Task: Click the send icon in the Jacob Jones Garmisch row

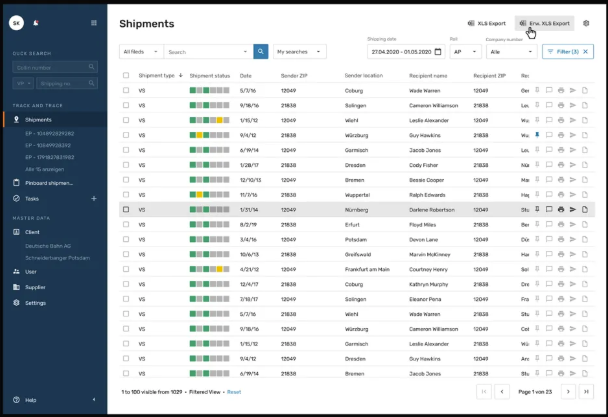Action: point(573,150)
